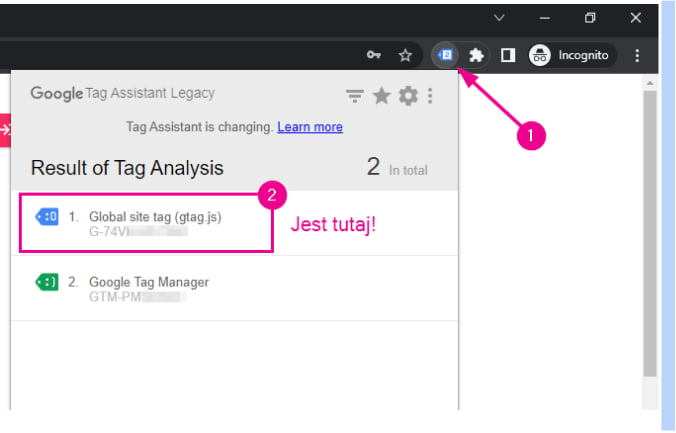Image resolution: width=676 pixels, height=433 pixels.
Task: Open the Tag Assistant more options menu
Action: (x=430, y=96)
